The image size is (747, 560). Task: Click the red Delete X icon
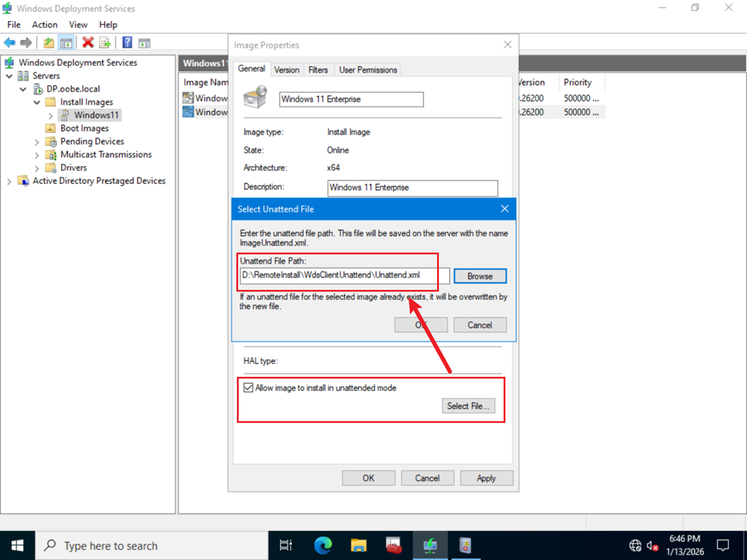[x=88, y=43]
